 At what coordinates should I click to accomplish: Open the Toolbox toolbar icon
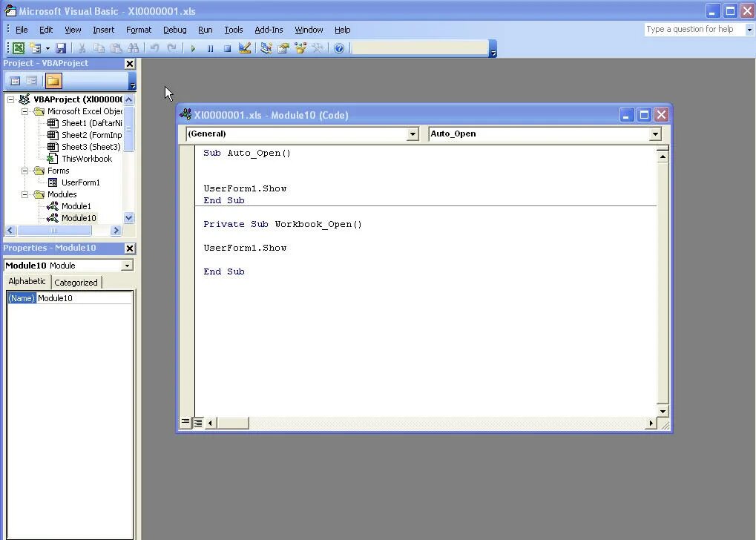pos(318,47)
